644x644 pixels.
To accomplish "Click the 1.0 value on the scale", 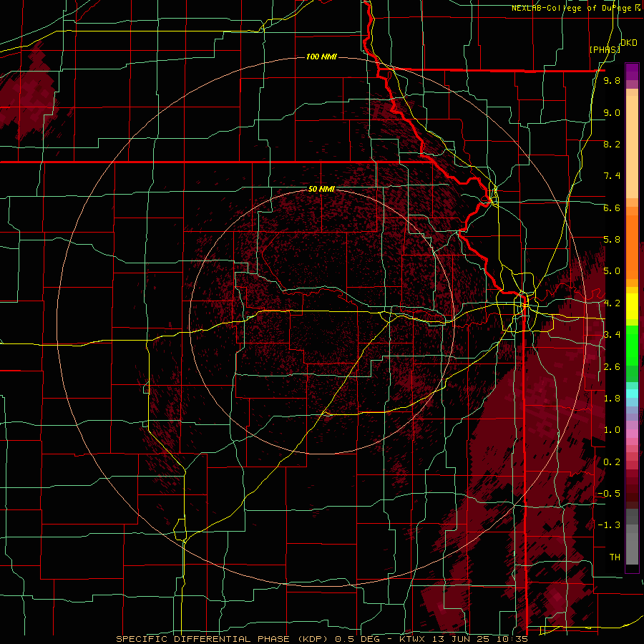I will [x=612, y=430].
